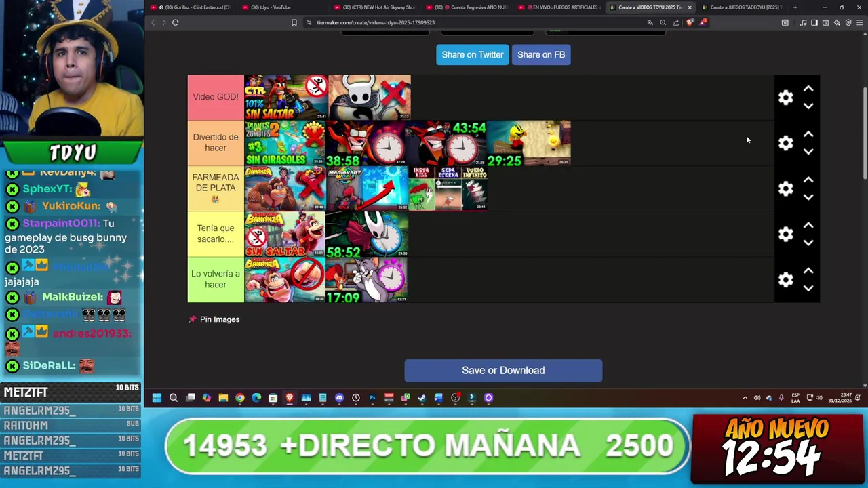Image resolution: width=868 pixels, height=488 pixels.
Task: Select the Divertido de hacer tier label
Action: [216, 142]
